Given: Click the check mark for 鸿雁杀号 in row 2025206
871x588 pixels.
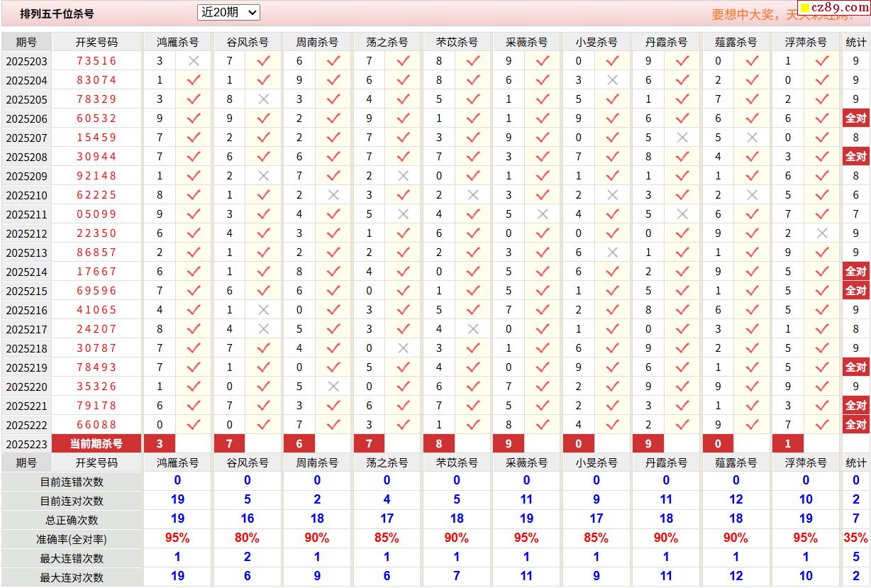Looking at the screenshot, I should click(x=194, y=118).
